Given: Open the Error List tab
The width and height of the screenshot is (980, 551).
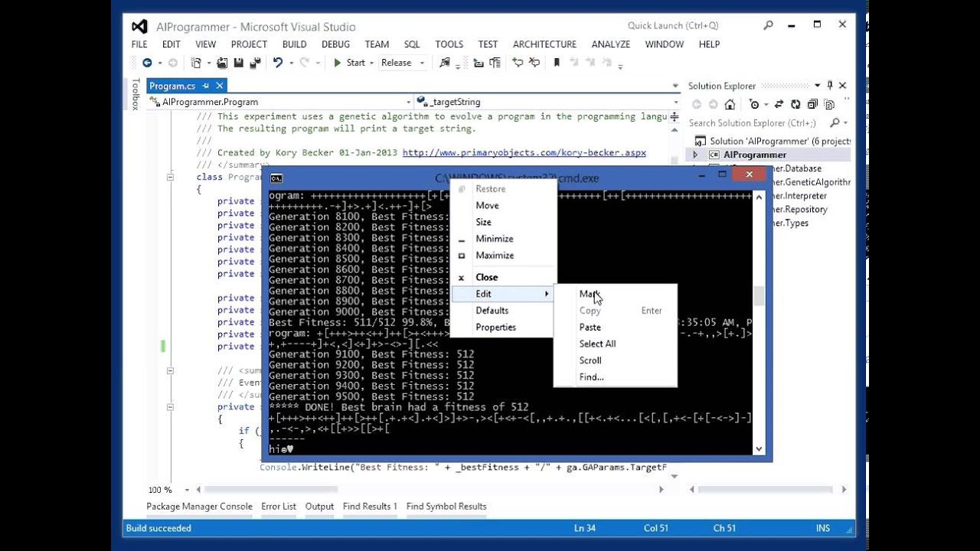Looking at the screenshot, I should click(279, 507).
